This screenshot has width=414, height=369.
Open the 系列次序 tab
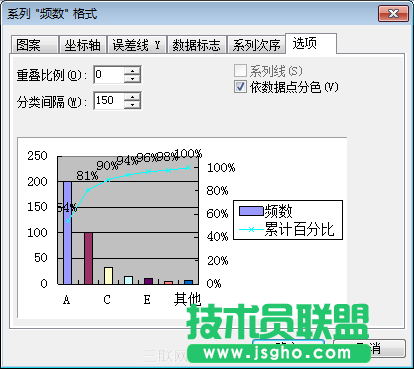[256, 45]
